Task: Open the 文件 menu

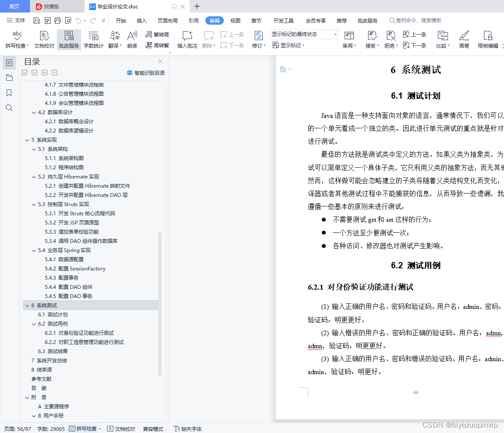Action: click(16, 20)
